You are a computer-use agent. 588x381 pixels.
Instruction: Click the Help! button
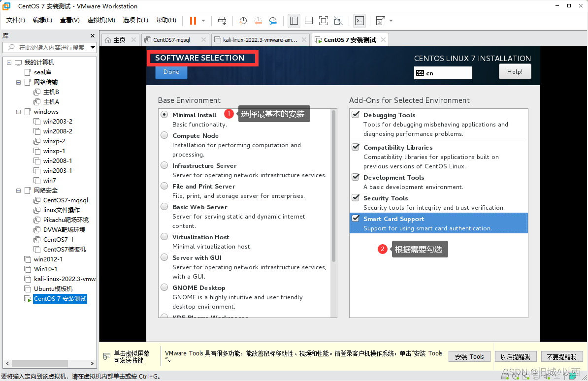pyautogui.click(x=515, y=72)
